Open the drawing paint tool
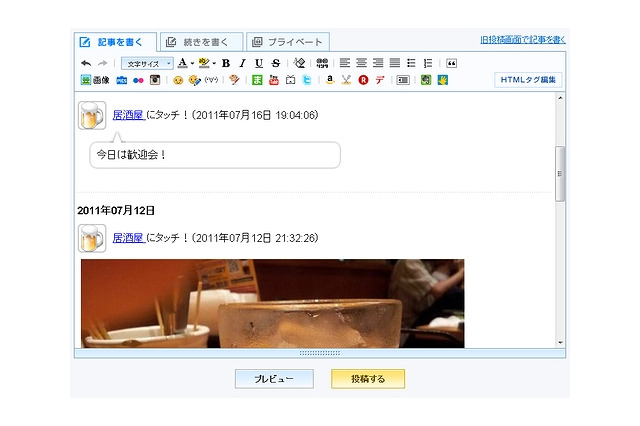This screenshot has width=640, height=426. coord(234,80)
